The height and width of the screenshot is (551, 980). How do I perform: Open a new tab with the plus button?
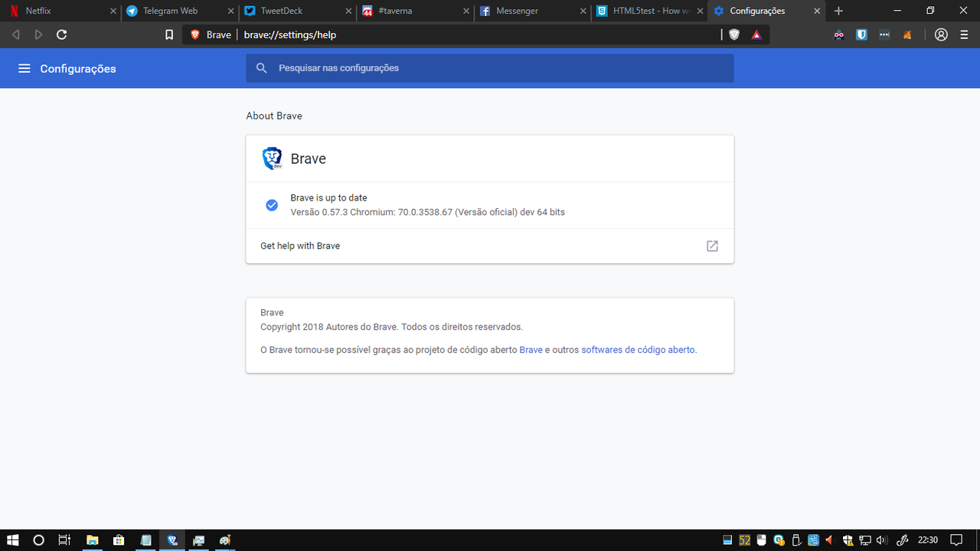pos(838,11)
